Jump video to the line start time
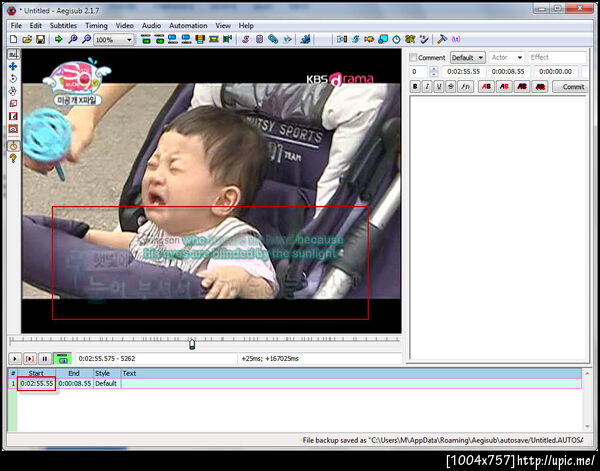This screenshot has height=471, width=600. (146, 39)
